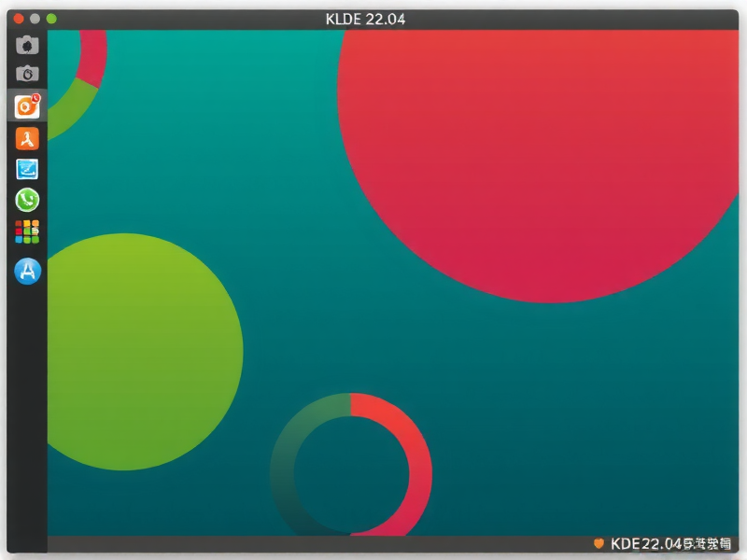This screenshot has height=560, width=747.
Task: Open the green Viber phone icon
Action: [x=26, y=200]
